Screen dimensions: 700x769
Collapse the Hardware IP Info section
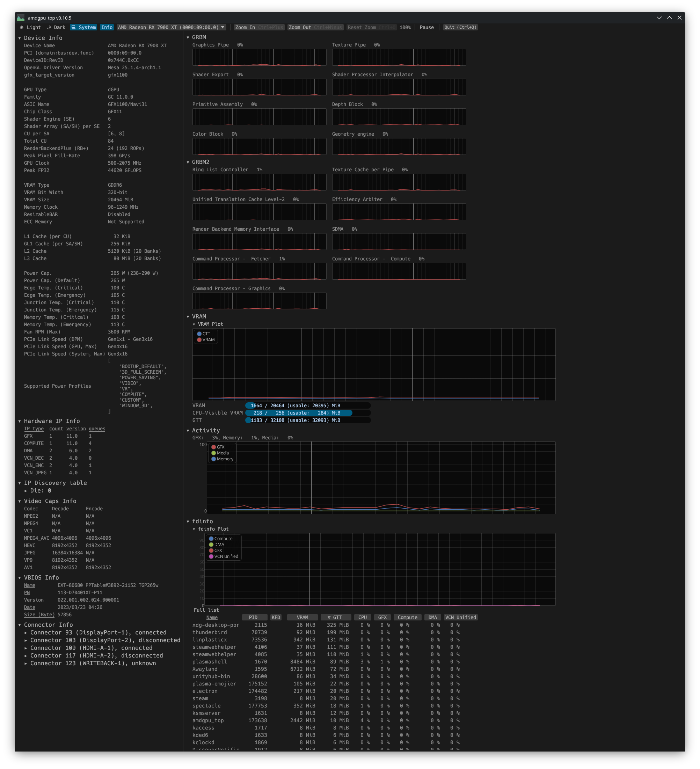49,421
